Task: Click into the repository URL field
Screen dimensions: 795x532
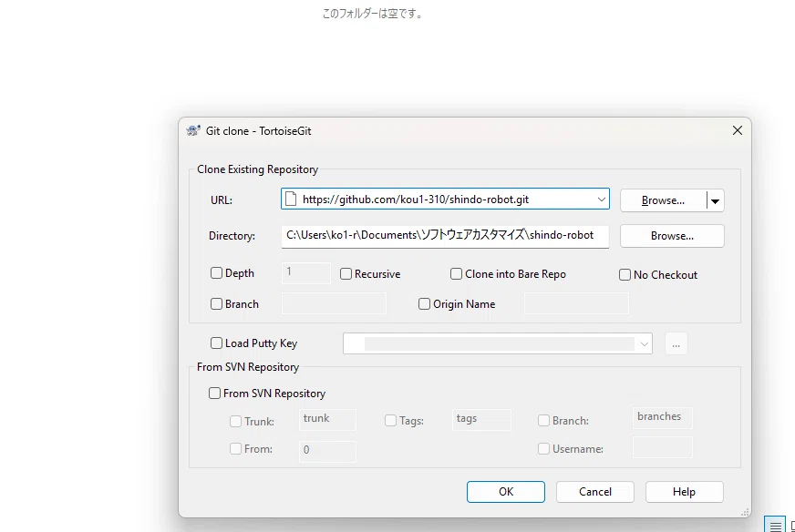Action: pyautogui.click(x=446, y=199)
